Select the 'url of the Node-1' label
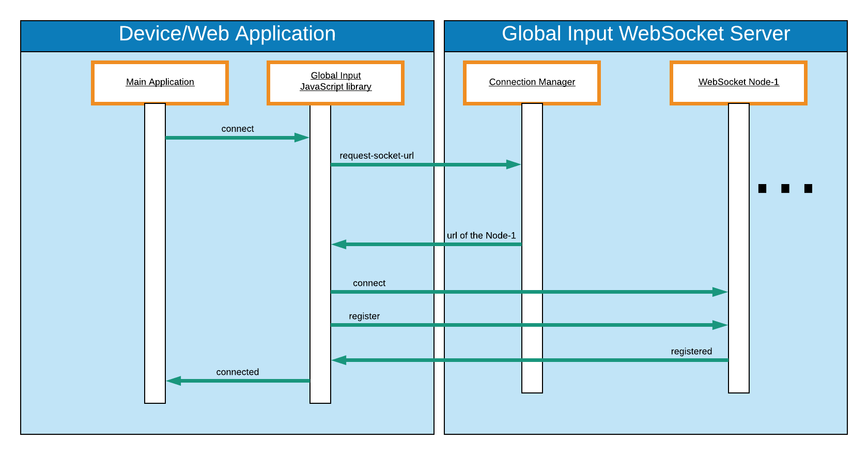This screenshot has width=868, height=455. pyautogui.click(x=481, y=236)
